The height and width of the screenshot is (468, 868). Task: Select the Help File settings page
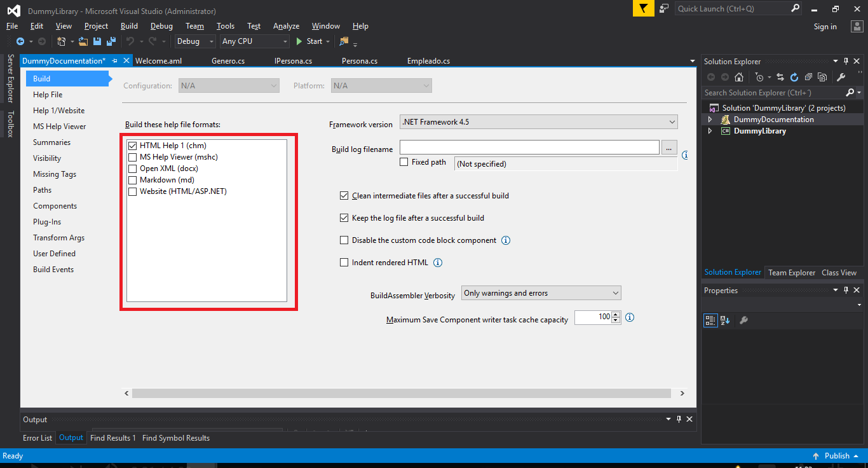(48, 95)
